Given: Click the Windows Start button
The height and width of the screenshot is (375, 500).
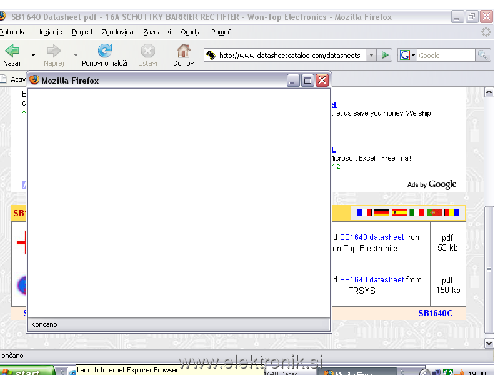Looking at the screenshot, I should click(x=27, y=371).
